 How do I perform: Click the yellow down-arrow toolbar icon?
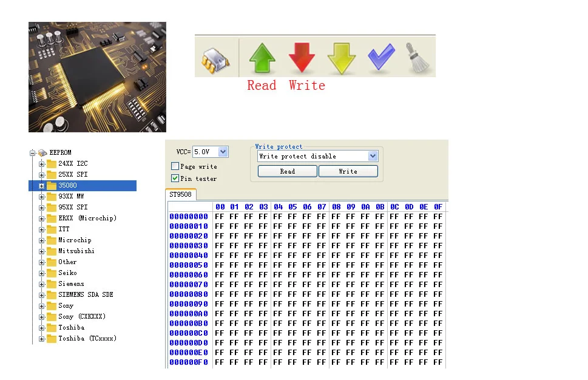pos(341,58)
